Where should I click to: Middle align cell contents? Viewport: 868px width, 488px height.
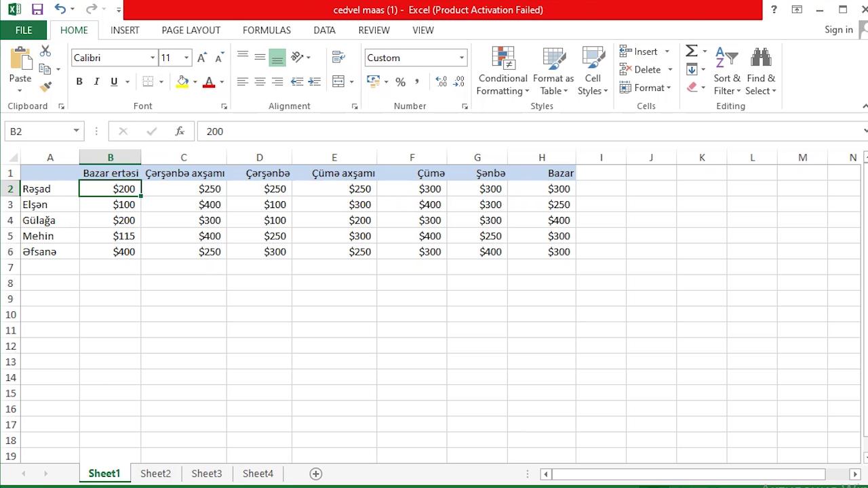click(x=260, y=58)
